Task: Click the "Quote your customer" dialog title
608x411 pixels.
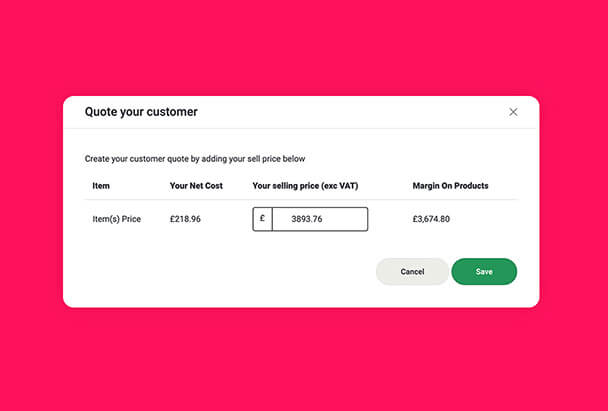Action: [141, 112]
